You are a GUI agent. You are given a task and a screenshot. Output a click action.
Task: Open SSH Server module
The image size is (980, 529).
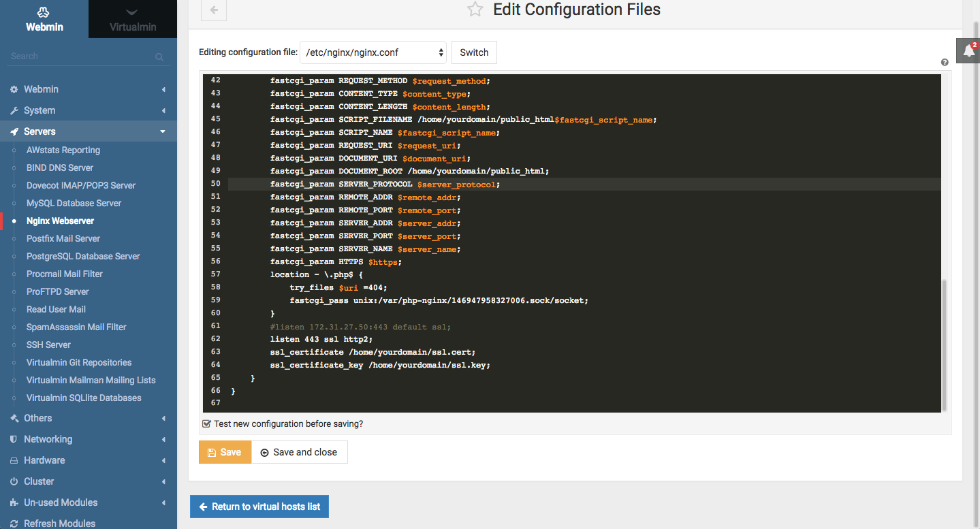click(x=48, y=344)
